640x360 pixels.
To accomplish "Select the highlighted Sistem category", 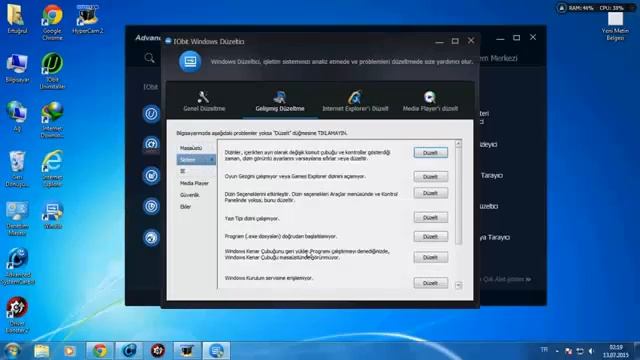I will 196,160.
